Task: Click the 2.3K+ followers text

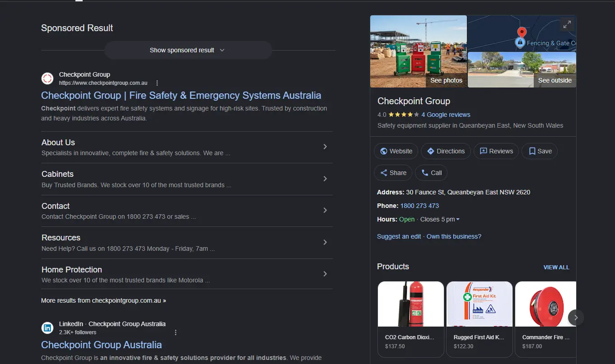Action: [x=78, y=332]
